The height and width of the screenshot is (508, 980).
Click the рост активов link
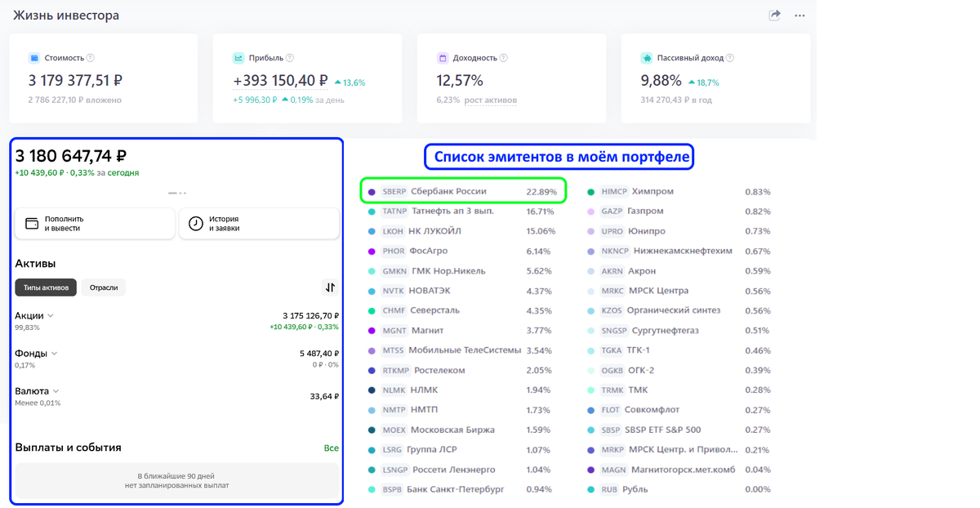(491, 100)
